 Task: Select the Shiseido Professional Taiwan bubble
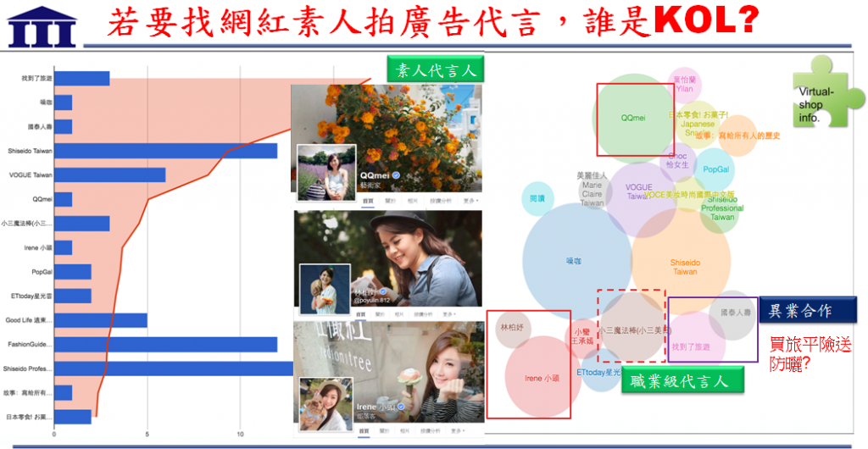pyautogui.click(x=719, y=211)
